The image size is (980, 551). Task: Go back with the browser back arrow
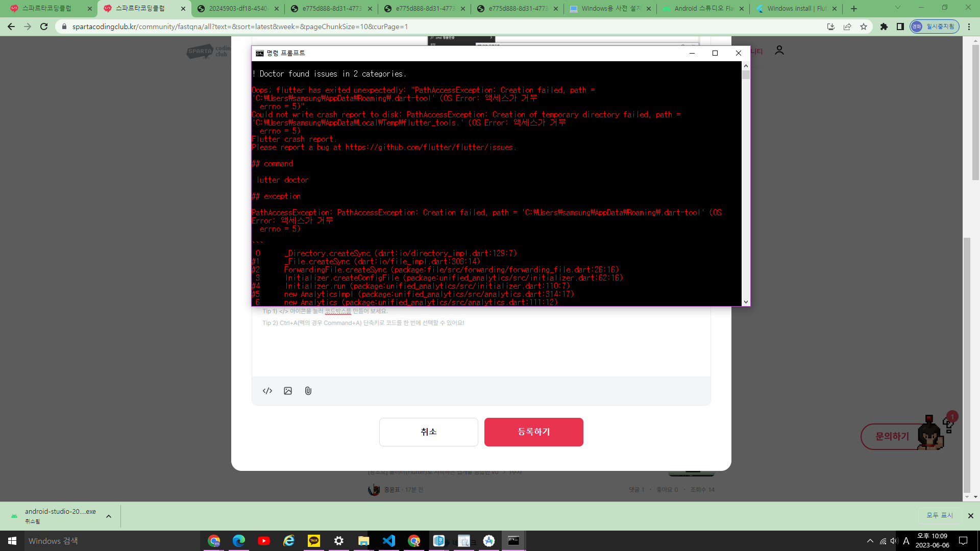[x=11, y=27]
